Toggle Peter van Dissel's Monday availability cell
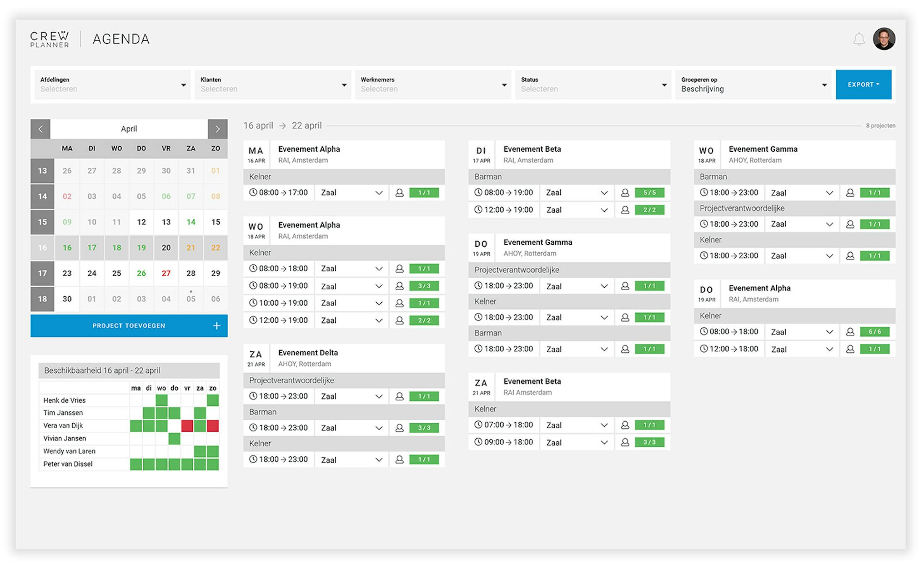This screenshot has width=924, height=570. pos(136,464)
